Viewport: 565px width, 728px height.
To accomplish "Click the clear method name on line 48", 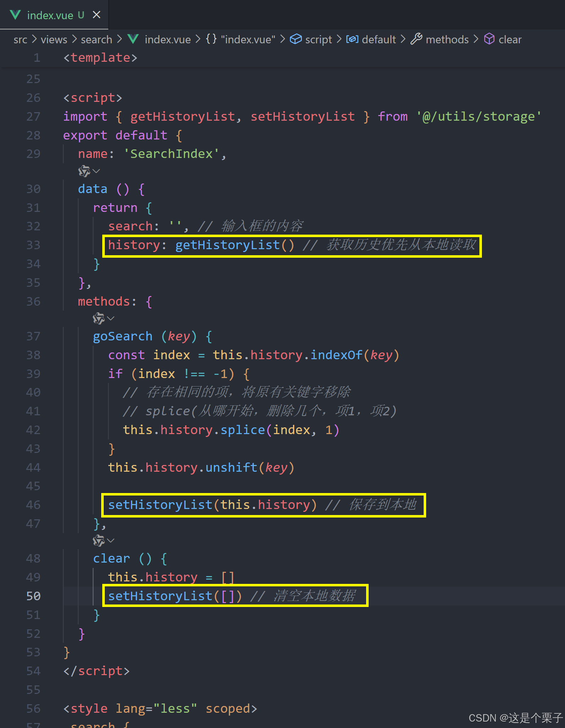I will click(x=112, y=558).
